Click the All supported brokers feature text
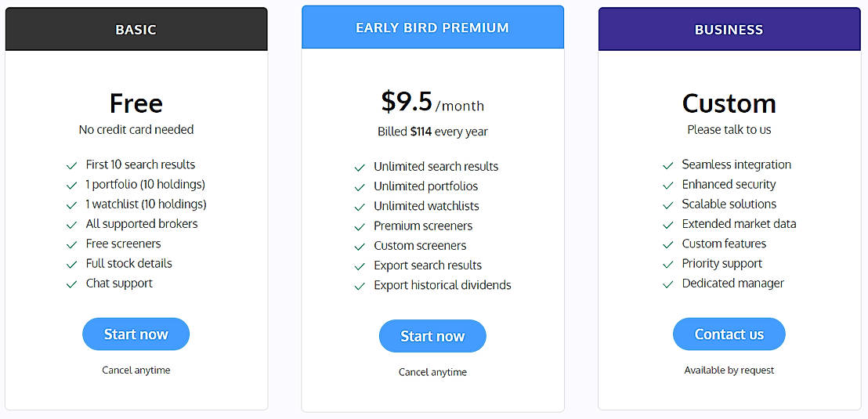The image size is (868, 419). (142, 224)
